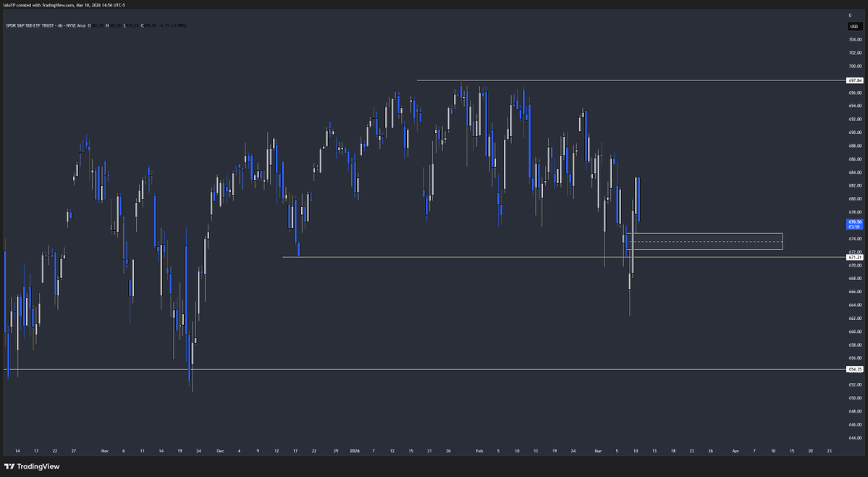Click the 660.00 price axis tick
The height and width of the screenshot is (477, 868).
pos(855,332)
